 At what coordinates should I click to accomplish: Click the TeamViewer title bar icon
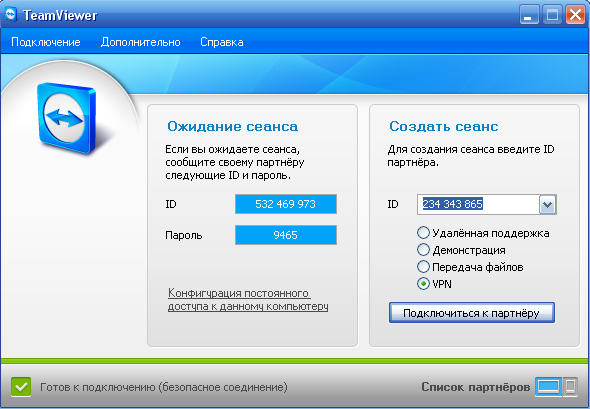click(11, 14)
